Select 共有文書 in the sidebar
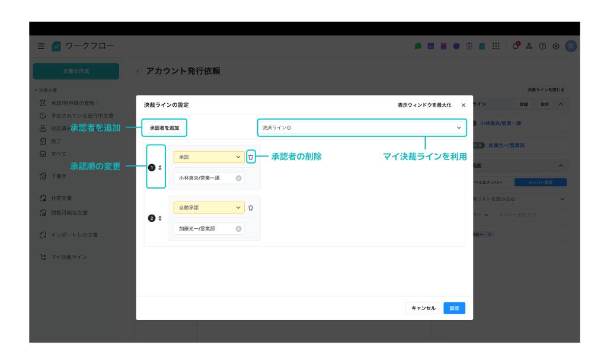This screenshot has width=607, height=364. tap(61, 198)
